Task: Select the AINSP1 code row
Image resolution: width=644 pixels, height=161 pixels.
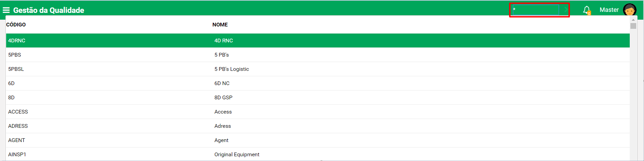Action: [x=17, y=155]
